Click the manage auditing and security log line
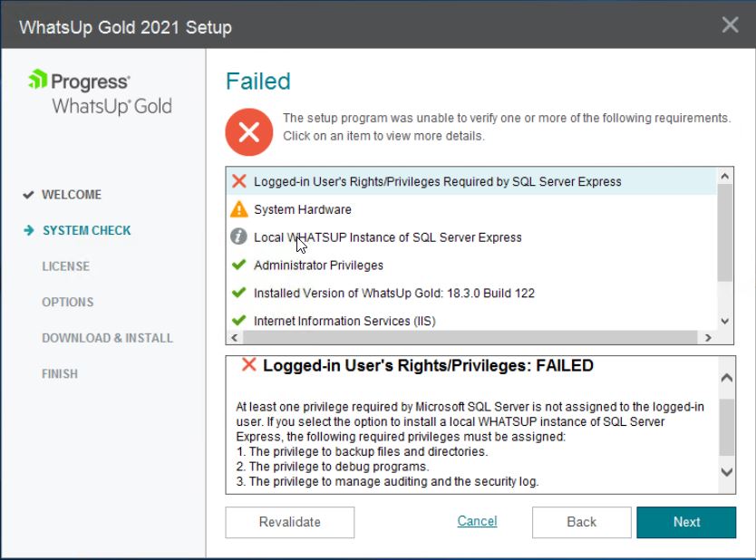Viewport: 756px width, 560px height. click(x=388, y=481)
